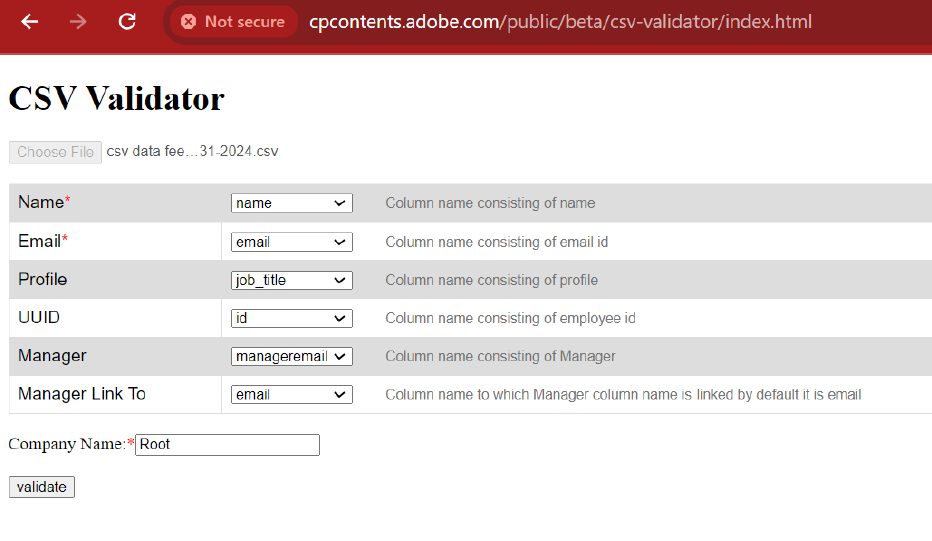This screenshot has height=541, width=932.
Task: Click the Choose File button
Action: (x=55, y=152)
